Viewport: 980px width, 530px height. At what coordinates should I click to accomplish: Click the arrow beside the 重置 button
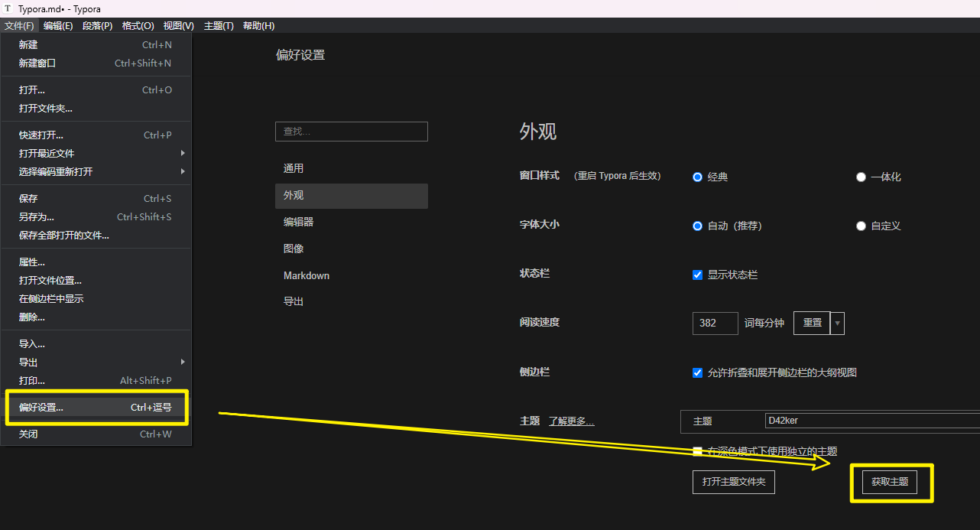pyautogui.click(x=838, y=323)
